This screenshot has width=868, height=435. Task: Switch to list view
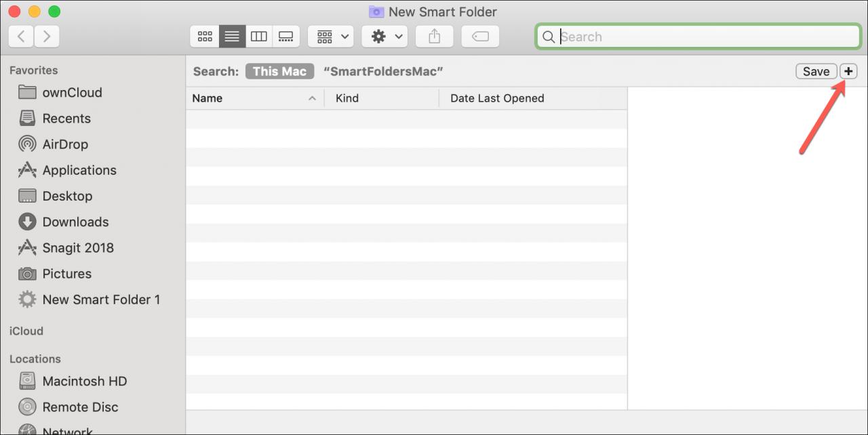pos(232,37)
